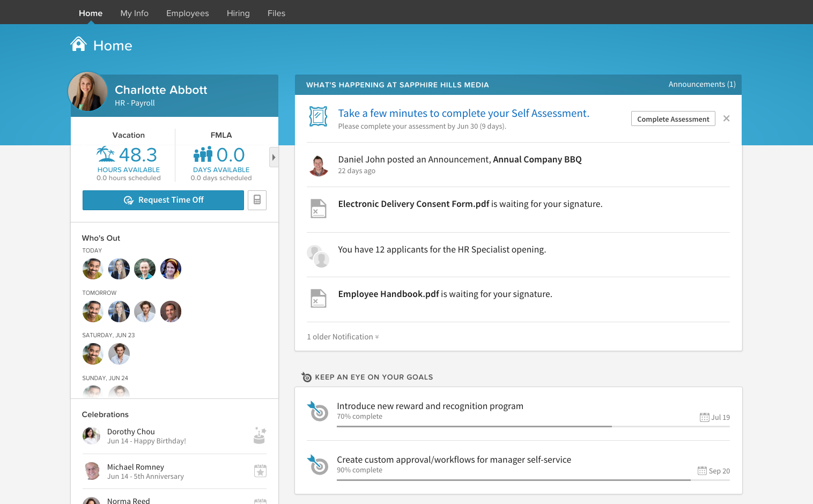Open the Announcements (1) link

click(x=702, y=84)
